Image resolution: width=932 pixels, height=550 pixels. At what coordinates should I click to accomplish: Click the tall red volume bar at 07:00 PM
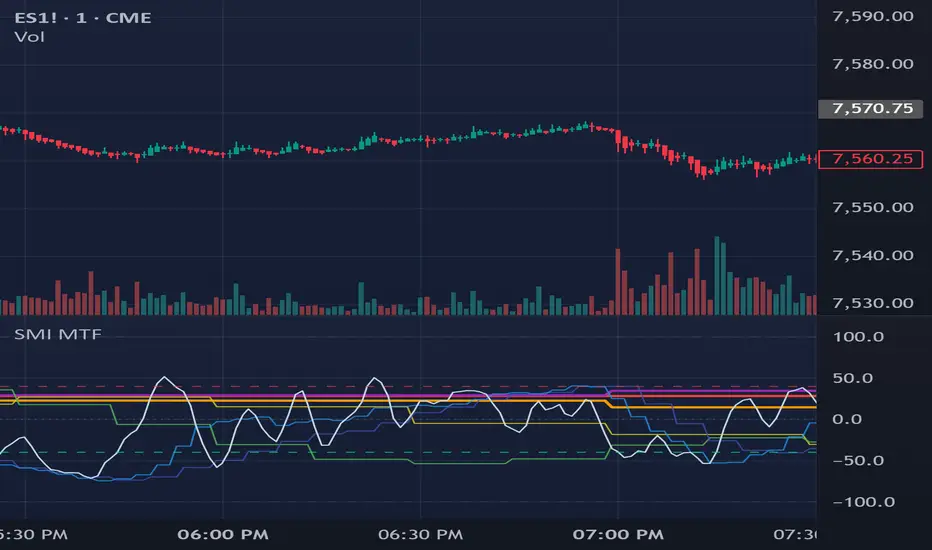(618, 281)
